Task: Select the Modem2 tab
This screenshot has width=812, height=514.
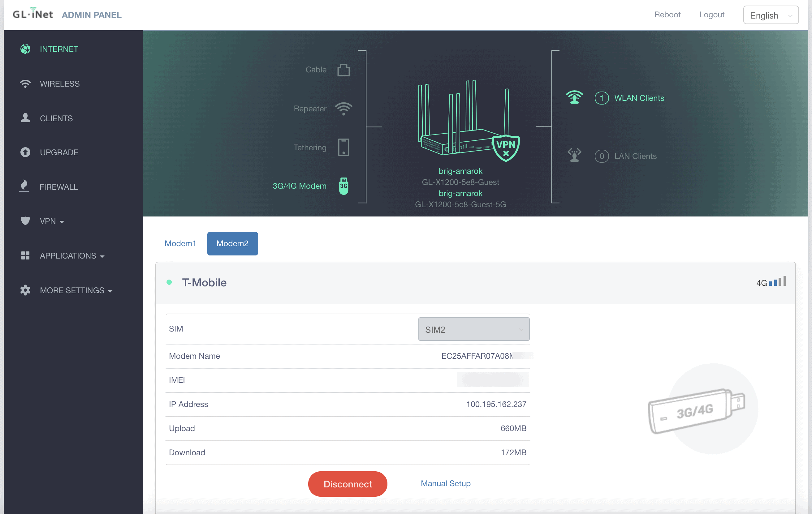Action: (x=232, y=243)
